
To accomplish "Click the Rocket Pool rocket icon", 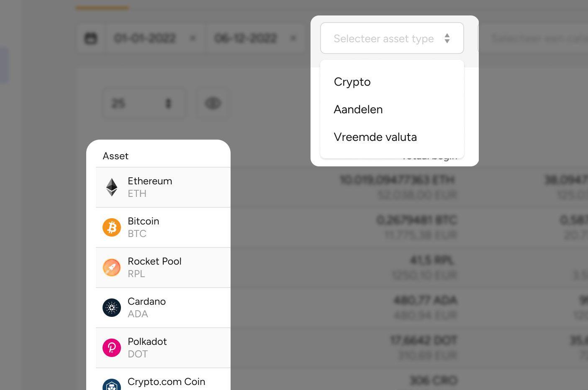I will tap(112, 268).
